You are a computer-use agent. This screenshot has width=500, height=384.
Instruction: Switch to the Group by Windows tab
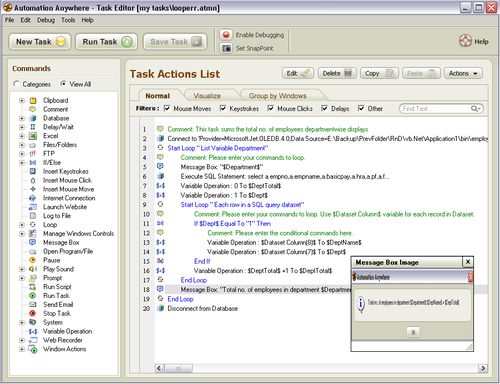278,96
